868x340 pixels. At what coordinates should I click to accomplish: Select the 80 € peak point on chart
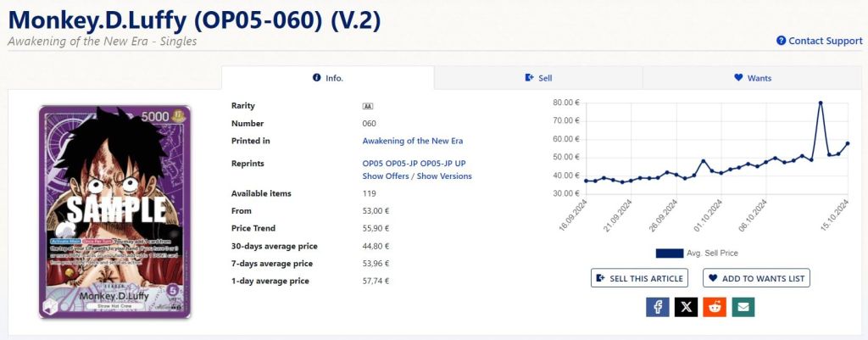point(821,103)
